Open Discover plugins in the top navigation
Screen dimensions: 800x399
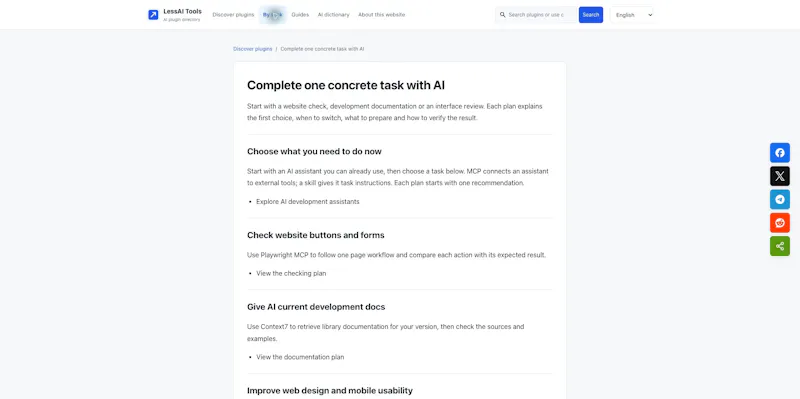coord(233,15)
